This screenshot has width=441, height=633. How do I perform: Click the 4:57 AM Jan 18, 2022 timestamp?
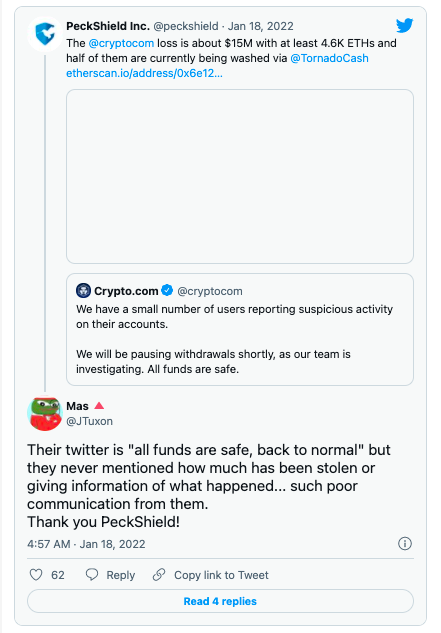coord(86,544)
